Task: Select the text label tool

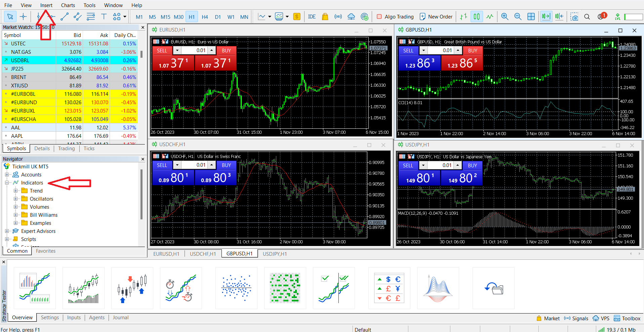Action: 104,16
